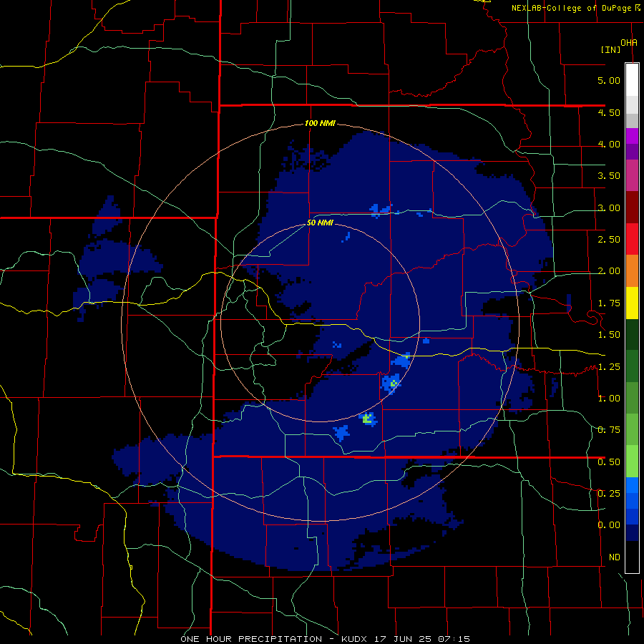Select the 0.50 legend value
The image size is (644, 644).
(609, 462)
